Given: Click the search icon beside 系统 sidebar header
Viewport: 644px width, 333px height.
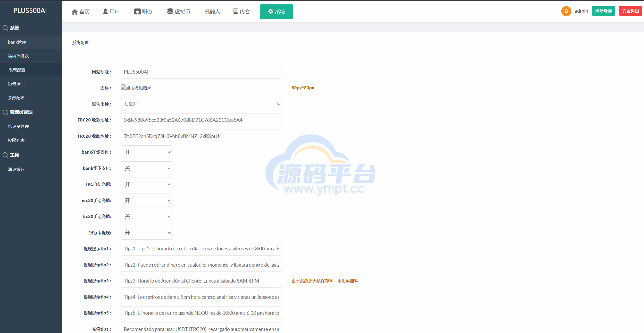Looking at the screenshot, I should click(x=5, y=28).
